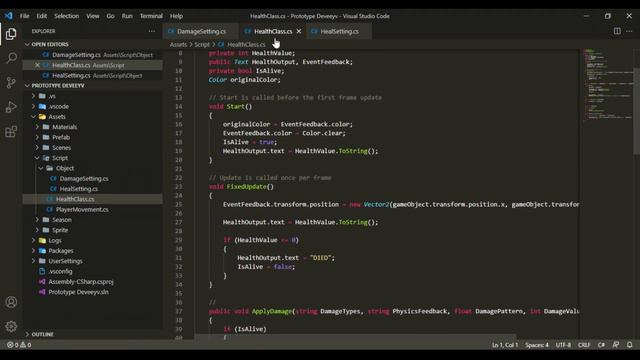640x360 pixels.
Task: Click the VS Code logo icon
Action: (x=9, y=16)
